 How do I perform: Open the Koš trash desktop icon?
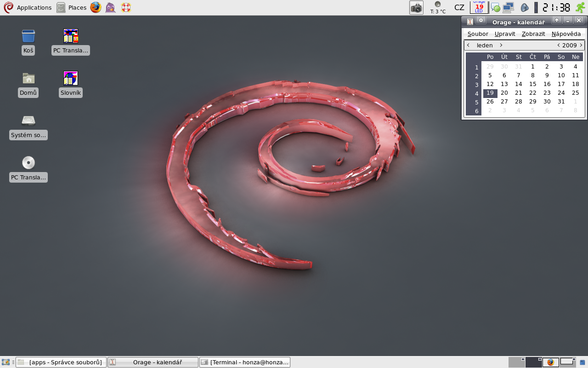(28, 36)
